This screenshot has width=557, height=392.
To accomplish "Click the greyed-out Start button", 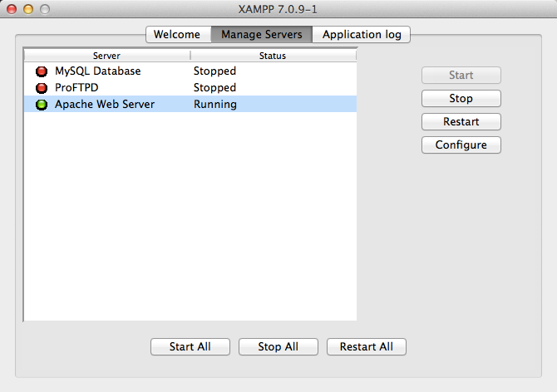I will coord(461,76).
